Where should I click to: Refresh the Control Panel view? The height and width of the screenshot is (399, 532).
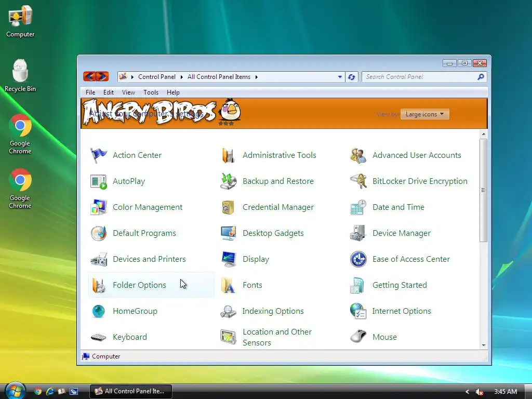point(352,77)
